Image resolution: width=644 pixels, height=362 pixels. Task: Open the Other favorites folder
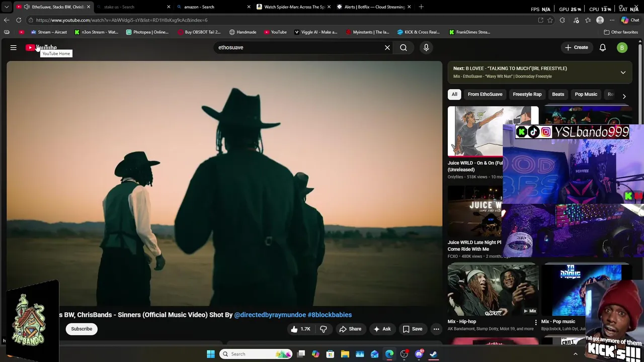[621, 32]
